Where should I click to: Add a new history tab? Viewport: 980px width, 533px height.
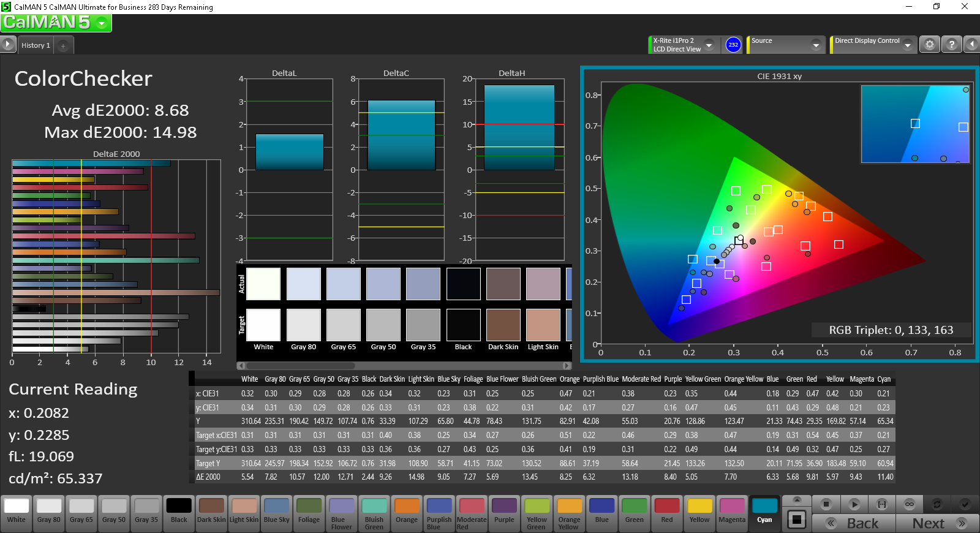[63, 46]
